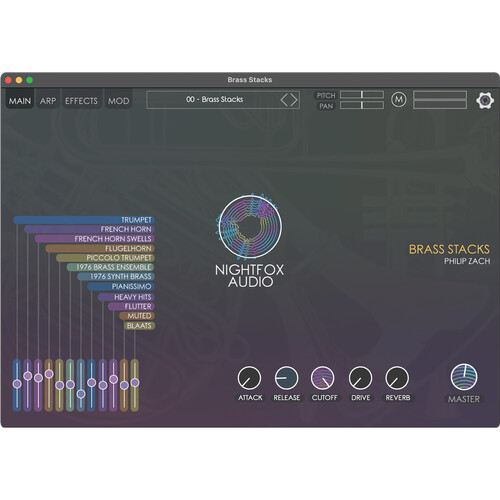
Task: Click the REVERB knob
Action: tap(397, 378)
